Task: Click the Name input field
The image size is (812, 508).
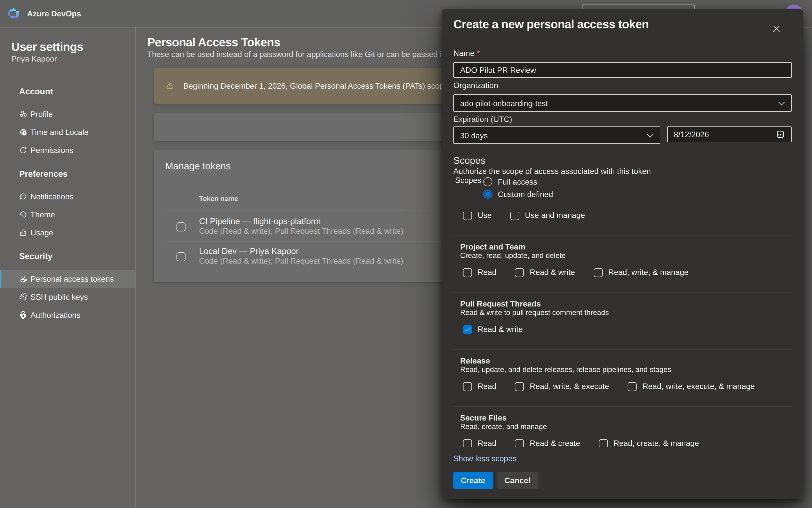Action: (622, 70)
